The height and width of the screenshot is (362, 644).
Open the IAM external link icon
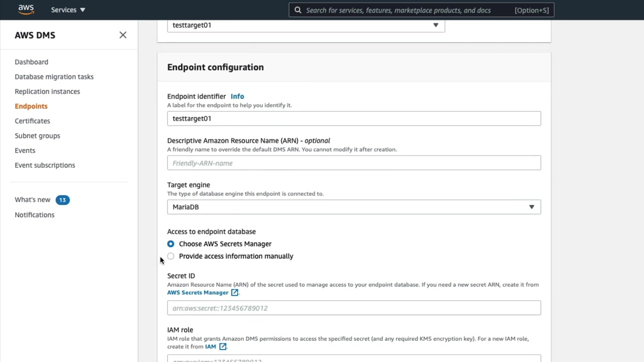(x=223, y=346)
